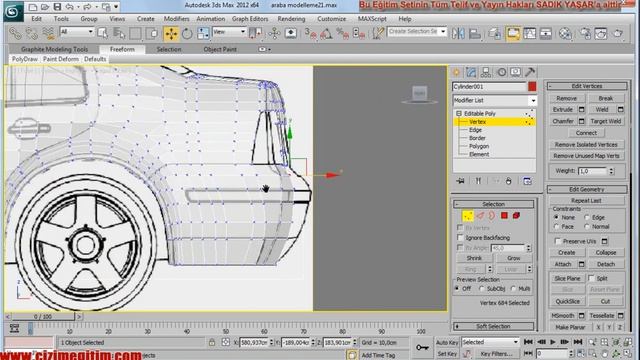Enable Preserve UVs checkbox
640x360 pixels.
(x=558, y=241)
